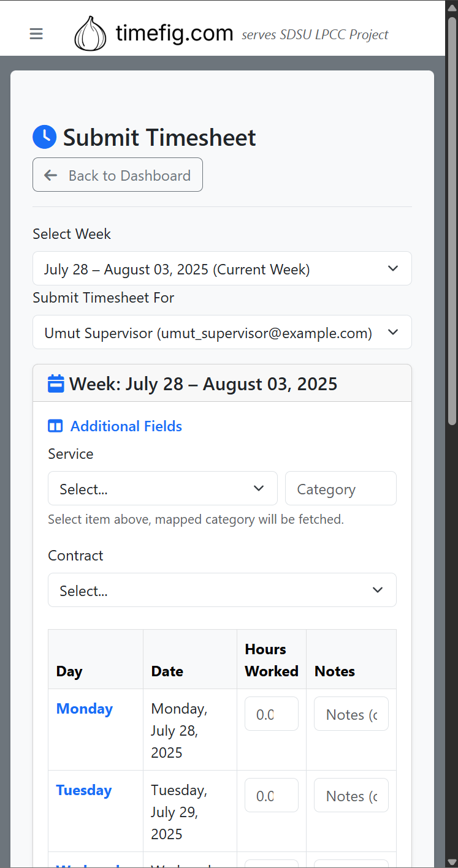Viewport: 458px width, 868px height.
Task: Expand the Service select dropdown
Action: 162,488
